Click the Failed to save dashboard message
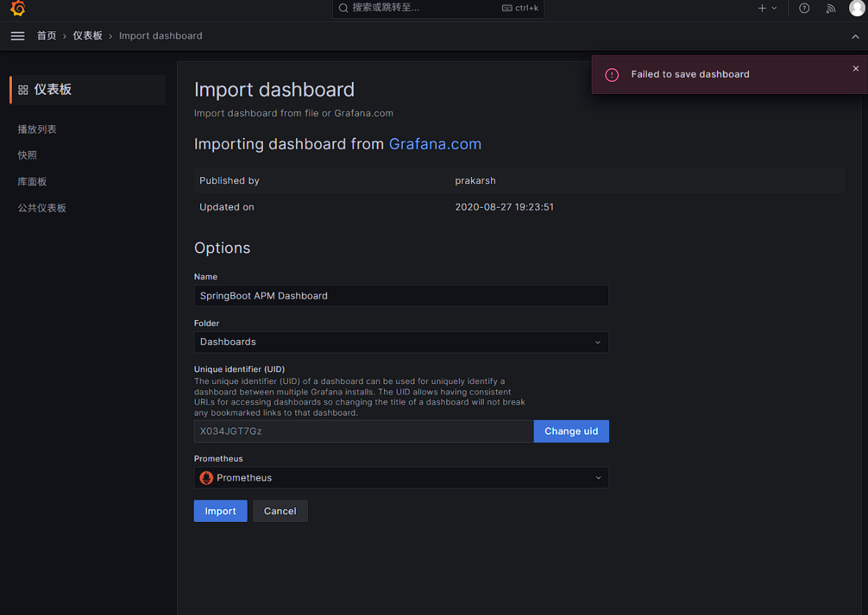The width and height of the screenshot is (868, 615). click(690, 74)
